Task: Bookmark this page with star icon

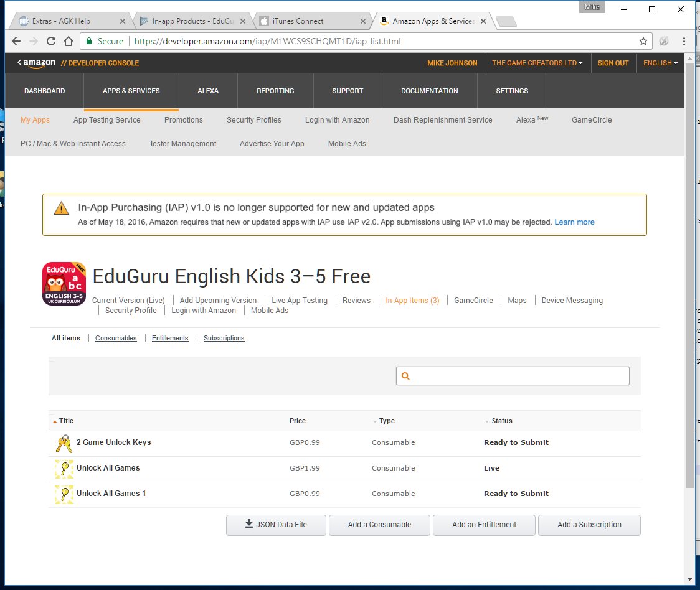Action: (x=643, y=41)
